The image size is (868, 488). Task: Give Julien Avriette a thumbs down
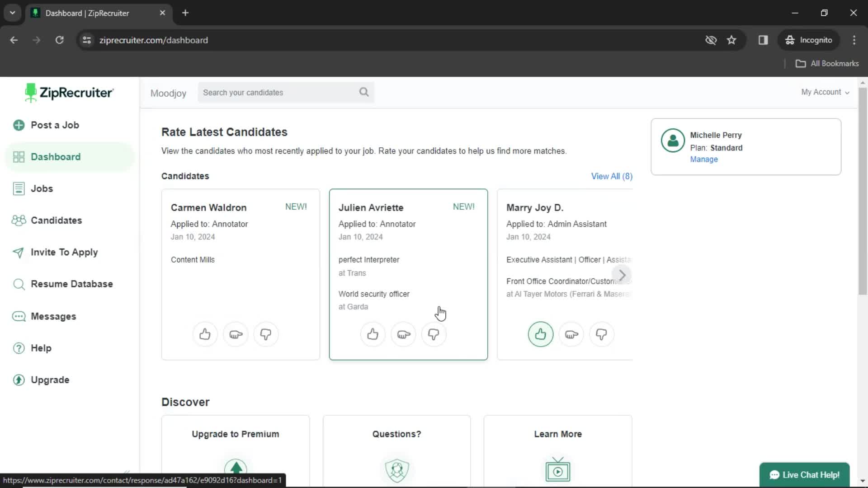[434, 334]
